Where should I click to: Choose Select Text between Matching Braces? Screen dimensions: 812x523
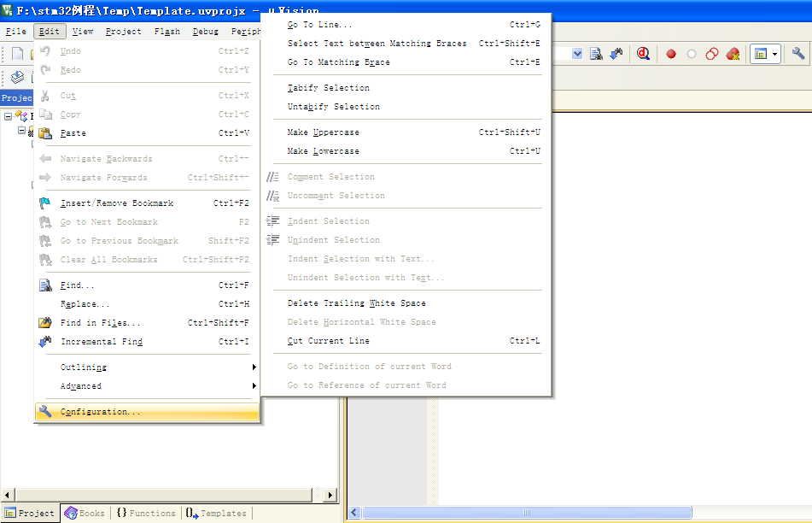407,44
